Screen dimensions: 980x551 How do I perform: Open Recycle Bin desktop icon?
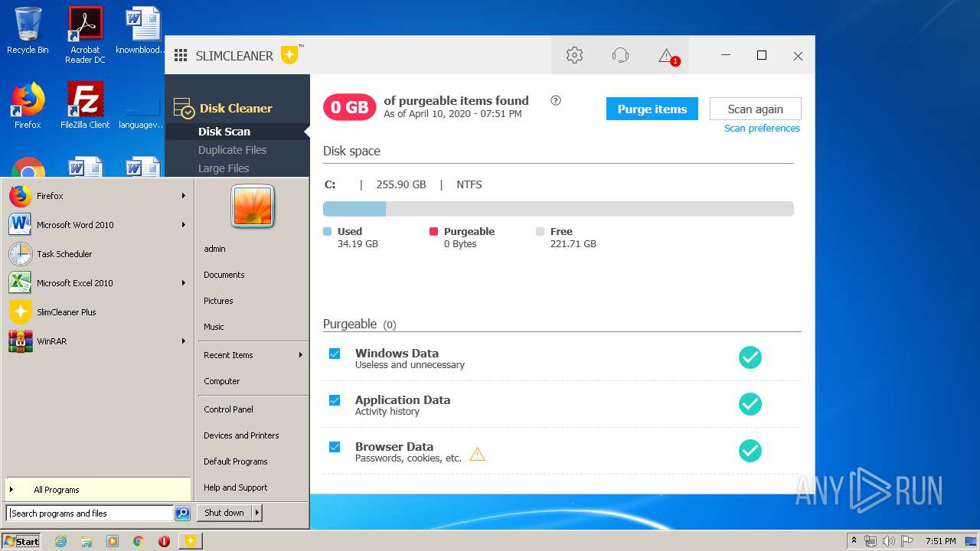point(28,31)
